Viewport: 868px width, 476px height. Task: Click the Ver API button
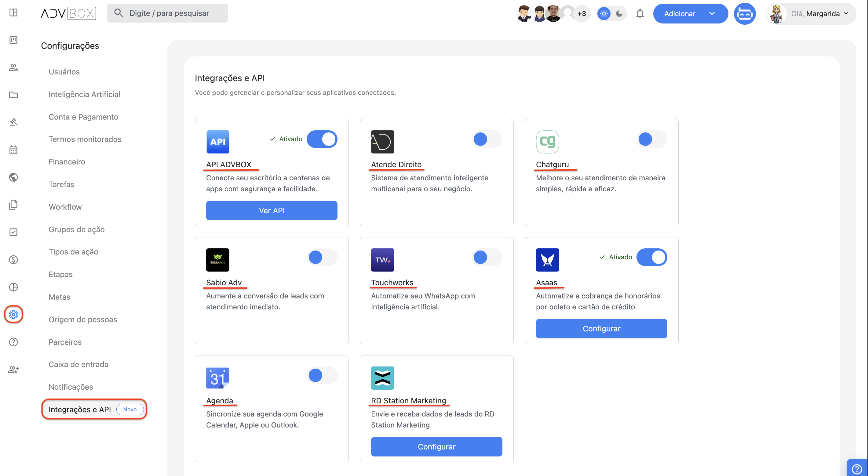272,211
